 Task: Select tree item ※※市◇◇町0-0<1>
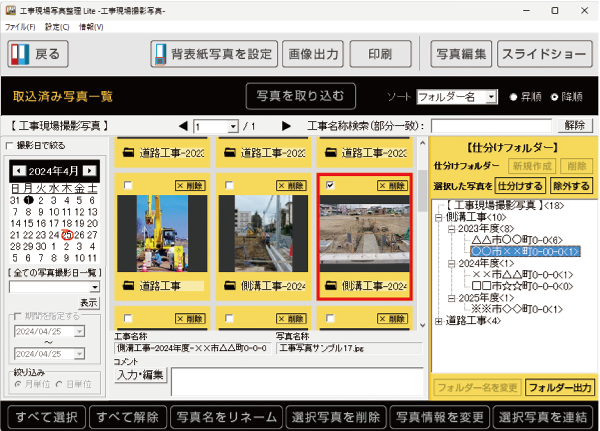click(x=517, y=309)
